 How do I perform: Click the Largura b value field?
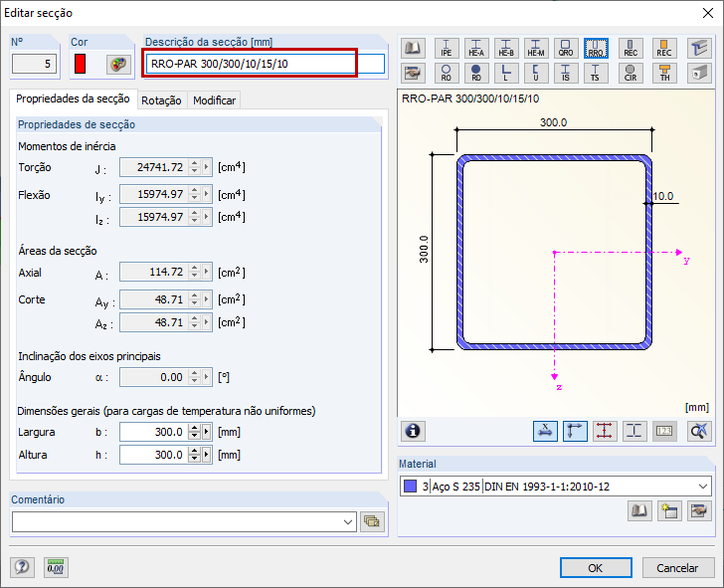pos(154,432)
